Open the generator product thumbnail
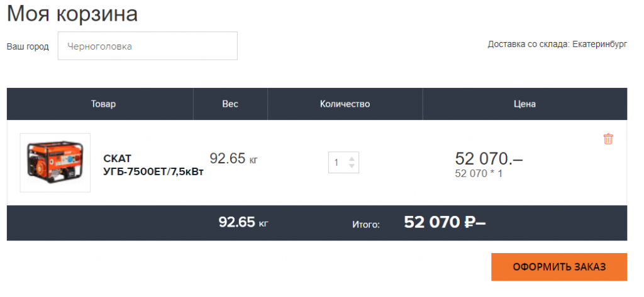 (x=55, y=163)
